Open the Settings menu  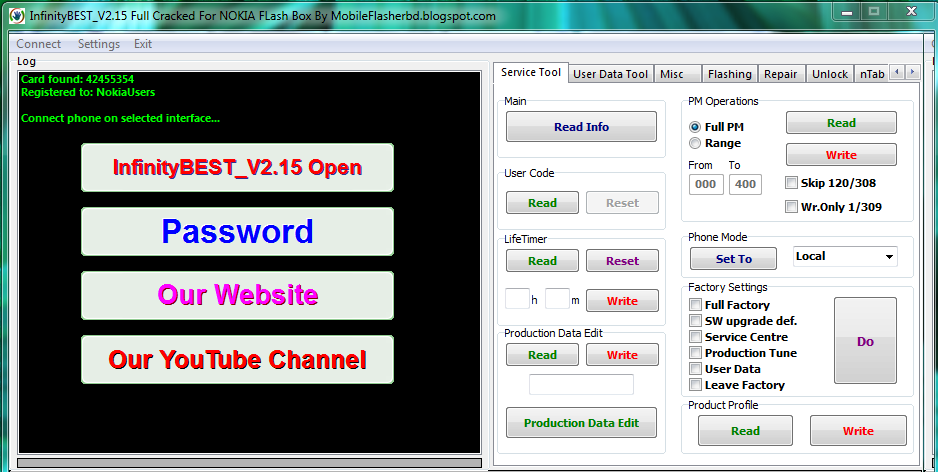point(99,44)
